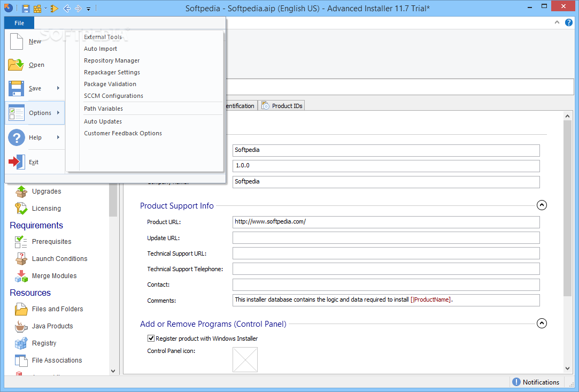
Task: Collapse the Product Support Info section
Action: (x=542, y=205)
